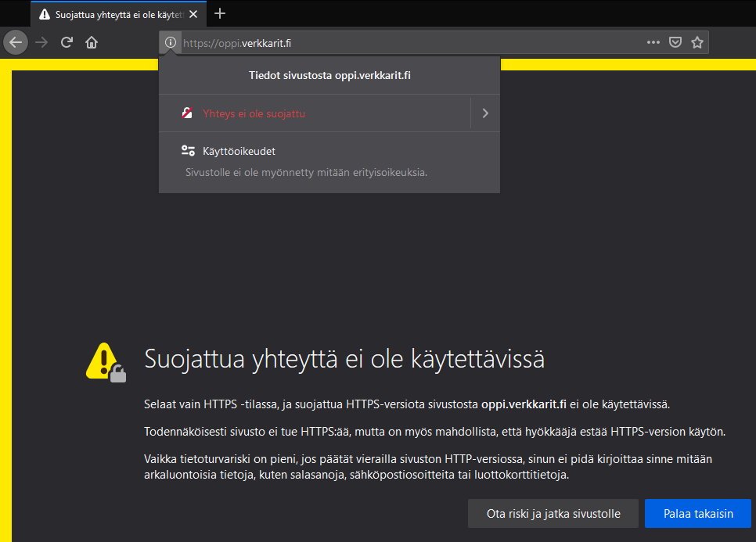This screenshot has width=756, height=542.
Task: Open the page actions three-dot menu
Action: 653,42
